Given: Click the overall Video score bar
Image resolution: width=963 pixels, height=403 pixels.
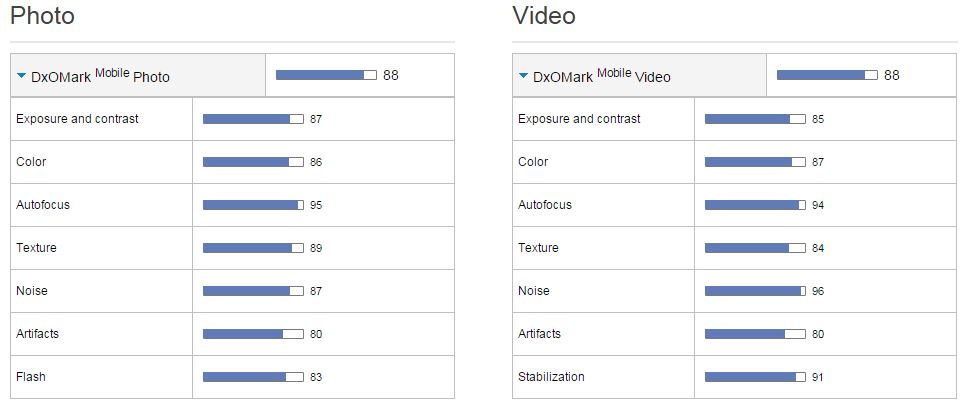Looking at the screenshot, I should pyautogui.click(x=827, y=75).
